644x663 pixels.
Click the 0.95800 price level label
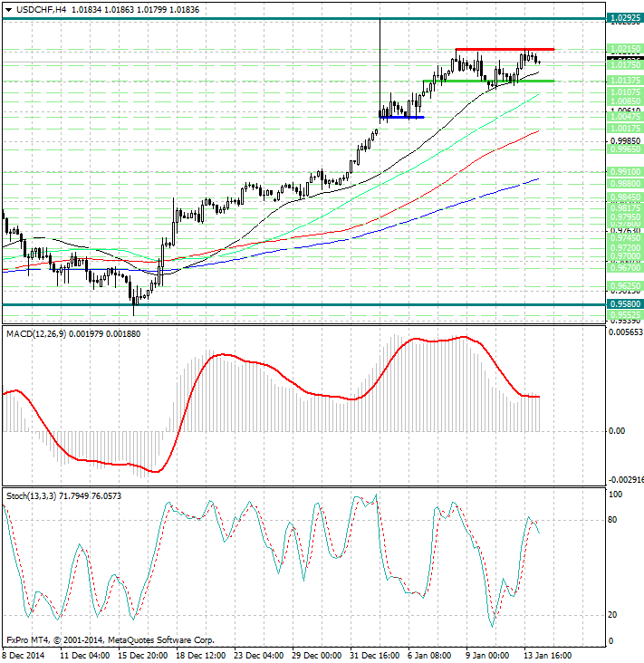[x=625, y=305]
